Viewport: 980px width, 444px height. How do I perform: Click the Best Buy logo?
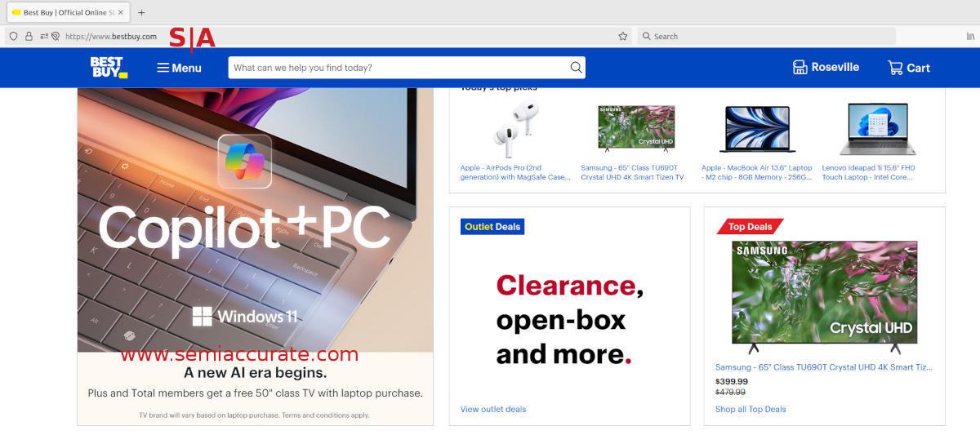(108, 68)
